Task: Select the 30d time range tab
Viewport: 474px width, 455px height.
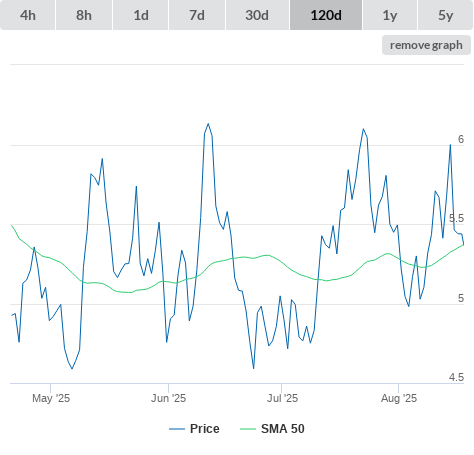Action: 257,15
